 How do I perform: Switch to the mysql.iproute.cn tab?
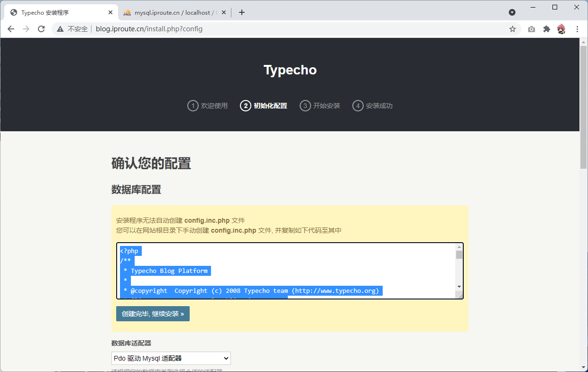pyautogui.click(x=175, y=12)
